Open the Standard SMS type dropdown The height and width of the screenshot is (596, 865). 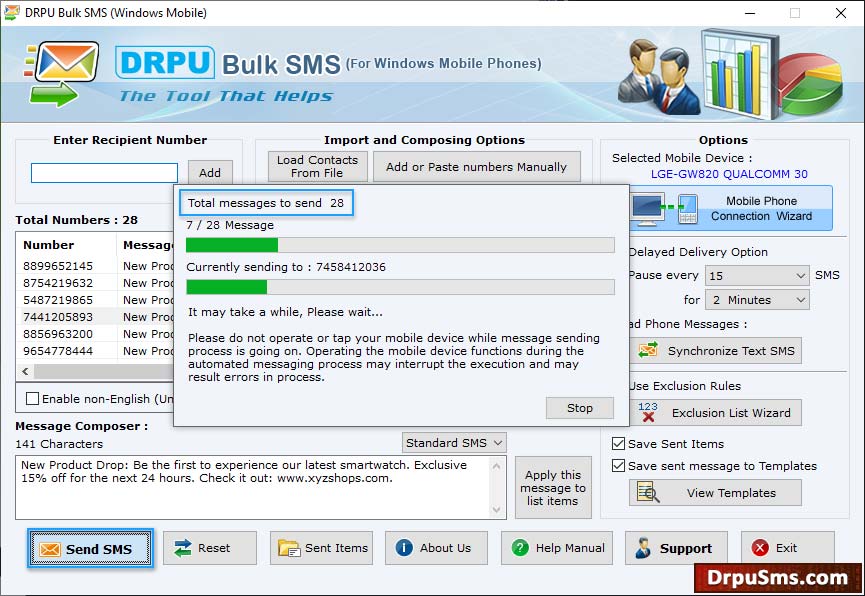(x=454, y=443)
